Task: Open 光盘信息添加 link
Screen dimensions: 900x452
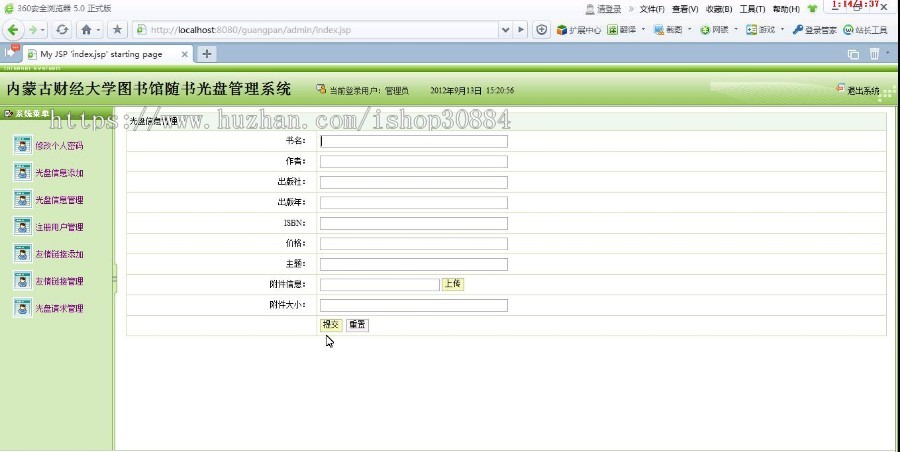Action: coord(59,172)
